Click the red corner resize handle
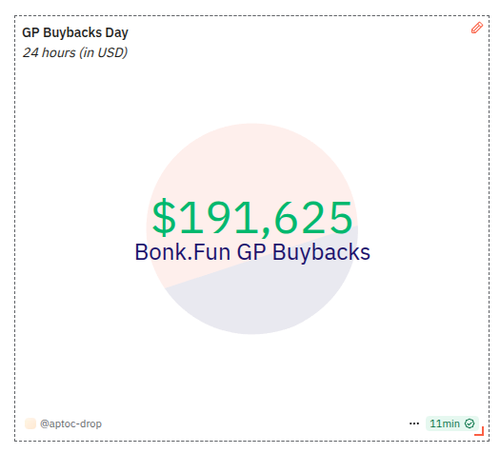Screen dimensions: 500x453 click(479, 431)
